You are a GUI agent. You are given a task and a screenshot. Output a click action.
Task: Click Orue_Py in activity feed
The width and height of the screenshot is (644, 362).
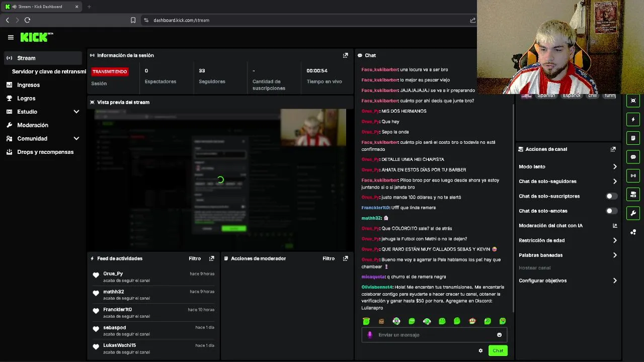(113, 274)
